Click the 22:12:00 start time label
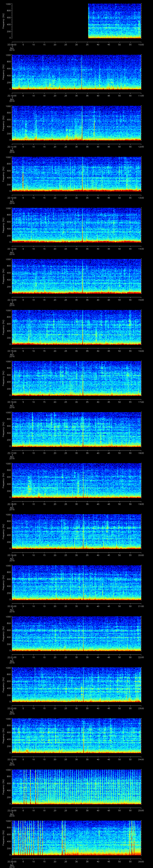This screenshot has height=868, width=153. pyautogui.click(x=12, y=198)
